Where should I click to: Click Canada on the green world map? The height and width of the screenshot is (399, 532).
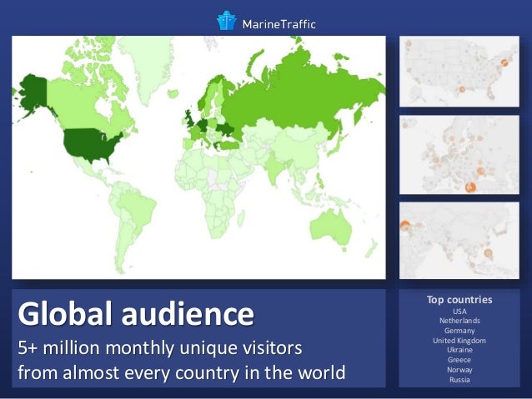pos(77,105)
